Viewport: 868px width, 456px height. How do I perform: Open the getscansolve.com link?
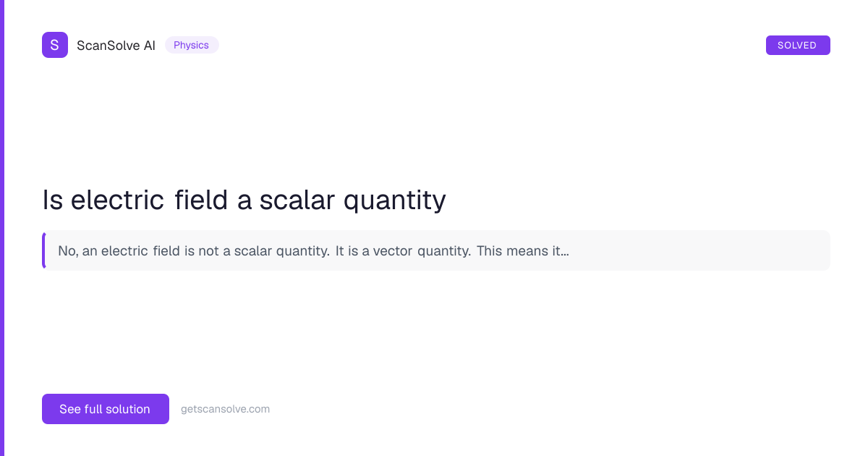225,409
